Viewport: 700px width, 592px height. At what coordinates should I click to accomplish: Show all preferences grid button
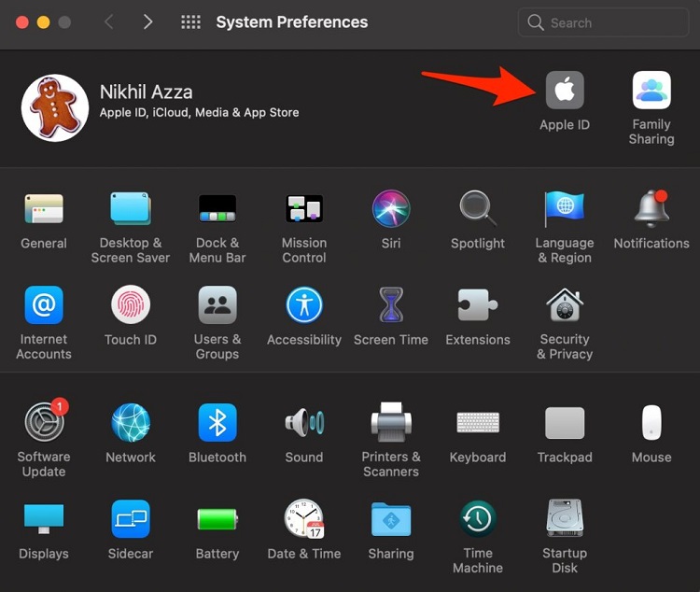click(x=190, y=22)
